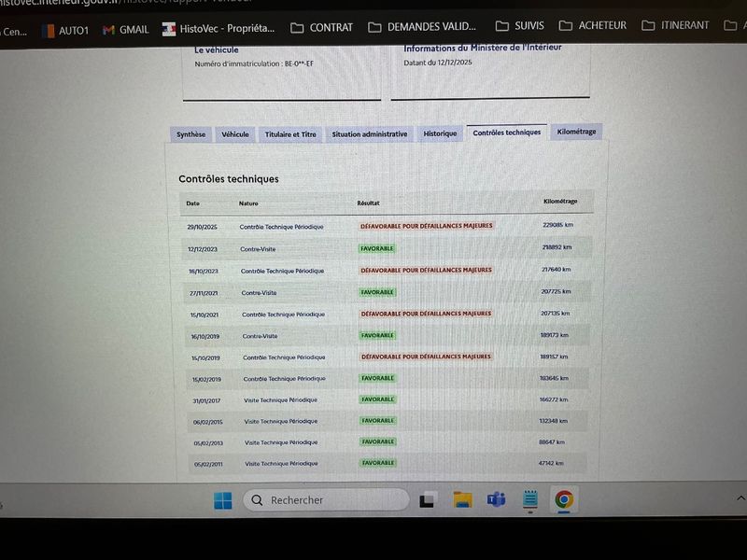Select the DÉFAVORABLE result for 29/10/2025
747x560 pixels.
[x=427, y=226]
